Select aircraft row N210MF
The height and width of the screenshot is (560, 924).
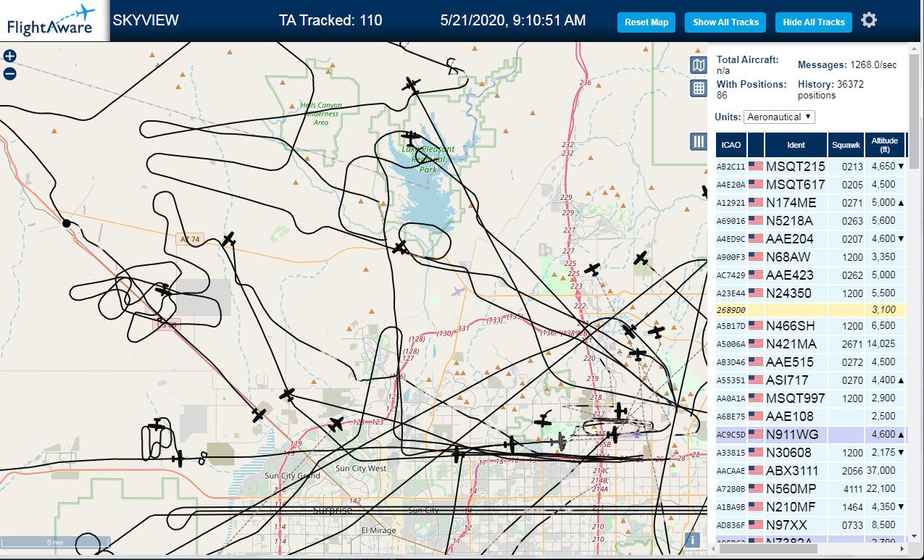pyautogui.click(x=810, y=507)
